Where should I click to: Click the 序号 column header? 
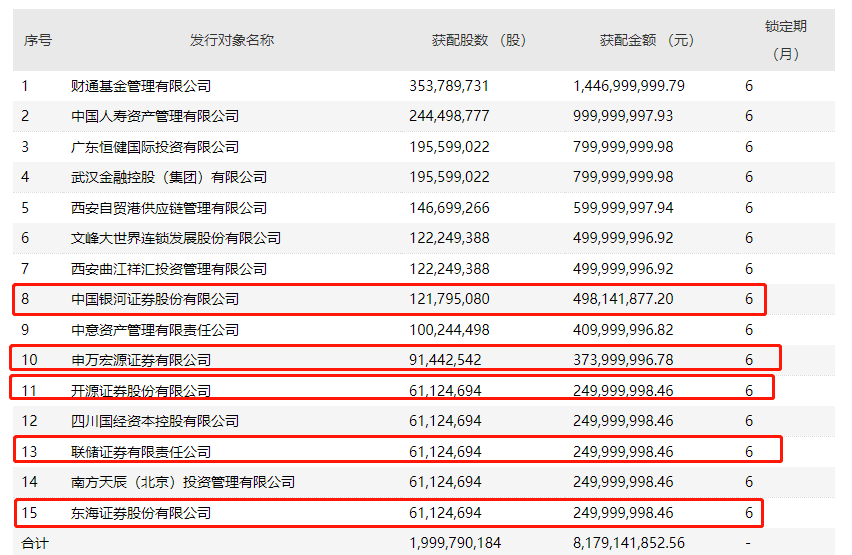click(37, 40)
